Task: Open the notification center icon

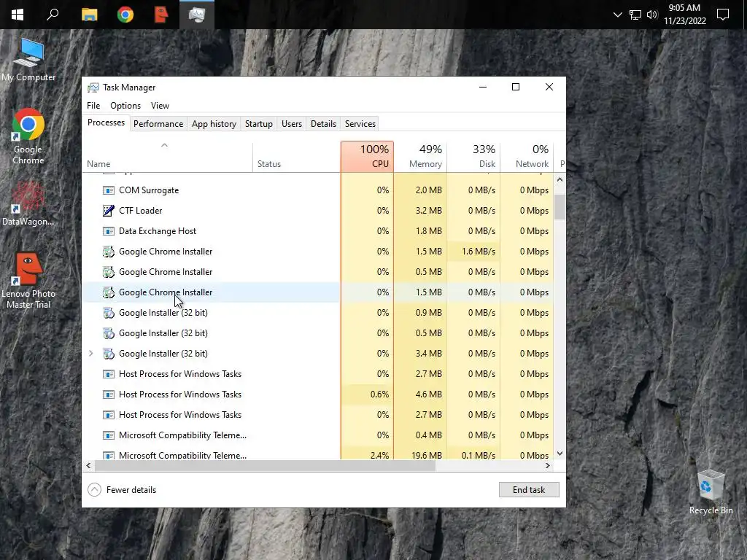Action: 723,15
